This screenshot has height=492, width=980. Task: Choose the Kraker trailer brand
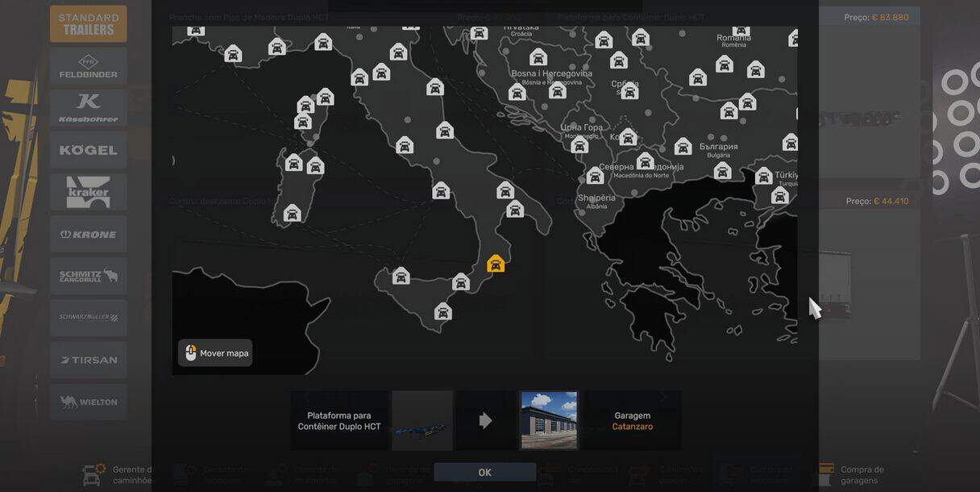[88, 192]
